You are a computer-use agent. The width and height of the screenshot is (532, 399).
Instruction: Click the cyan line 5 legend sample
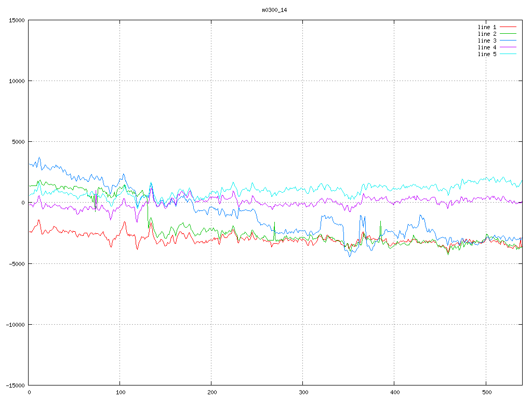[x=508, y=54]
